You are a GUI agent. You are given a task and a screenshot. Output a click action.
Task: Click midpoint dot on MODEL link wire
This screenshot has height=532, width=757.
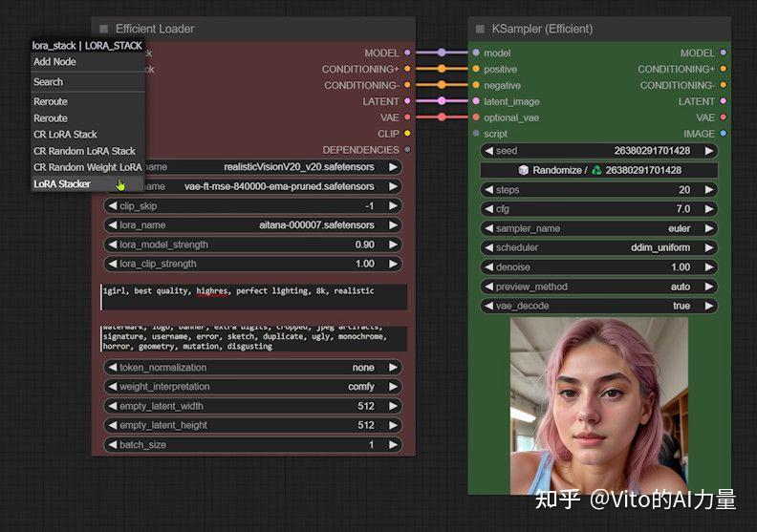442,53
